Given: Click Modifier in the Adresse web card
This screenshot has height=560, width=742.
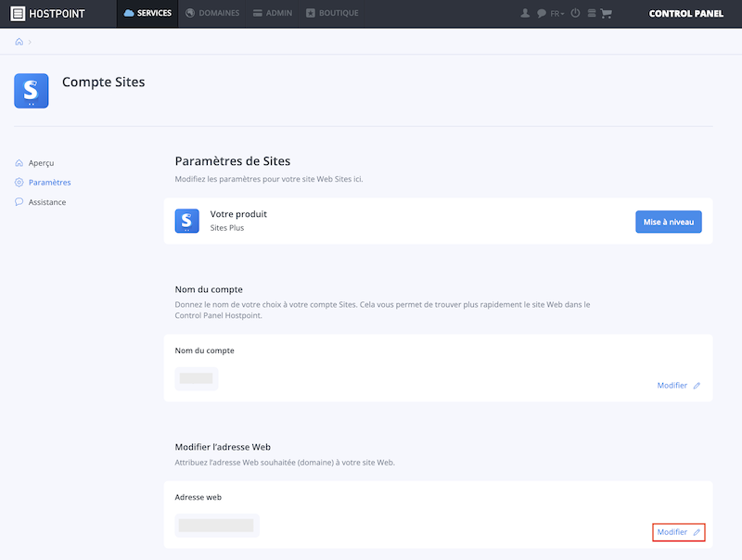Looking at the screenshot, I should tap(679, 532).
